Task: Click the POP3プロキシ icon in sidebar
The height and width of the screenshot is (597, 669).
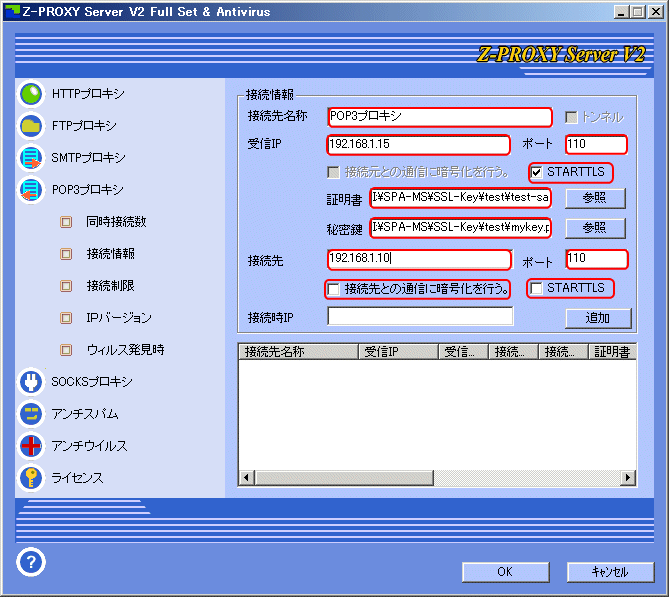Action: point(31,190)
